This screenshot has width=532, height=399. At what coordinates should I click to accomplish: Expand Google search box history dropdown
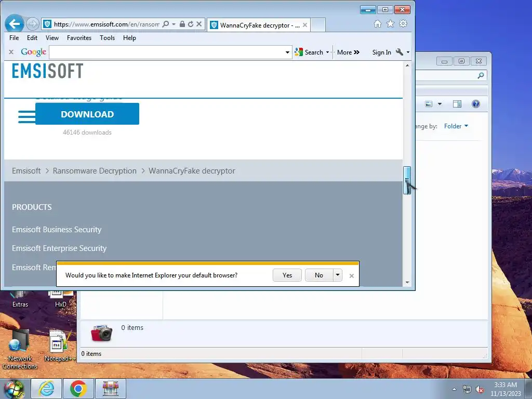[287, 52]
